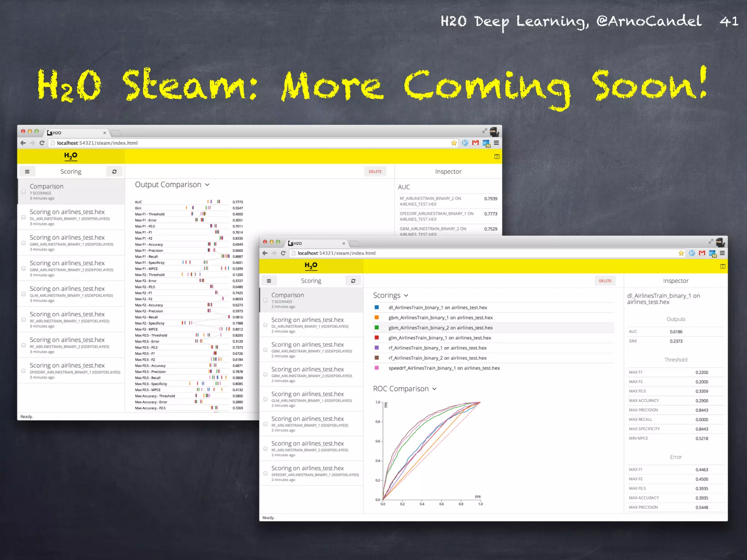Click blue circular extension icon in back browser
Image resolution: width=747 pixels, height=560 pixels.
pyautogui.click(x=465, y=143)
